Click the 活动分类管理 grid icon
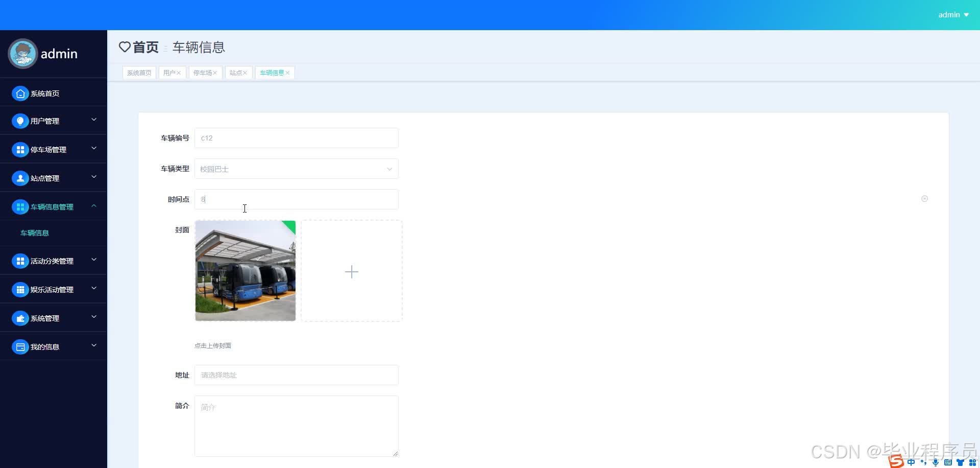This screenshot has height=468, width=980. click(x=20, y=261)
